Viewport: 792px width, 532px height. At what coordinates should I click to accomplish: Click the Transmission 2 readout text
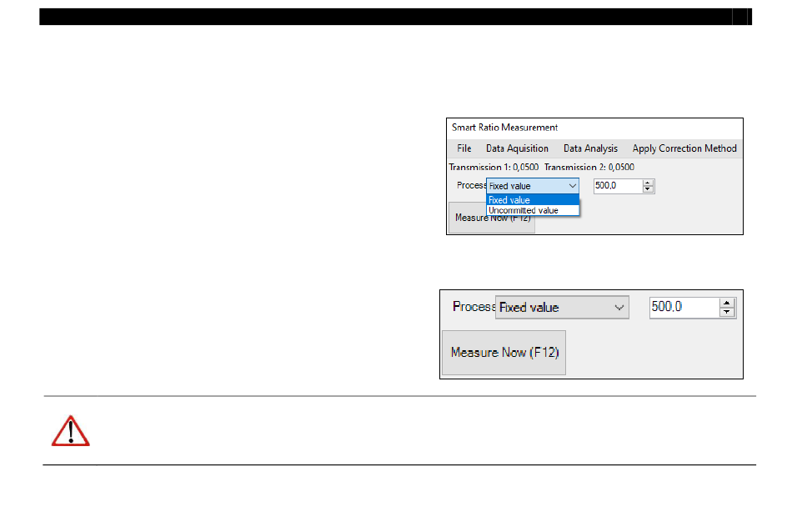[x=589, y=168]
